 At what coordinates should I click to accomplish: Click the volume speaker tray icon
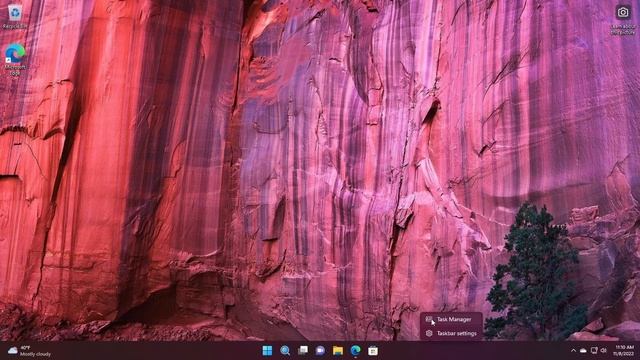pyautogui.click(x=604, y=351)
